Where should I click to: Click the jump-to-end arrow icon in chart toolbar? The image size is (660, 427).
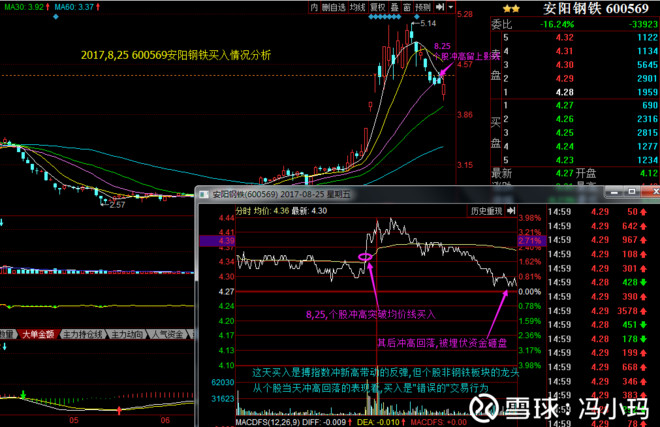tap(440, 7)
